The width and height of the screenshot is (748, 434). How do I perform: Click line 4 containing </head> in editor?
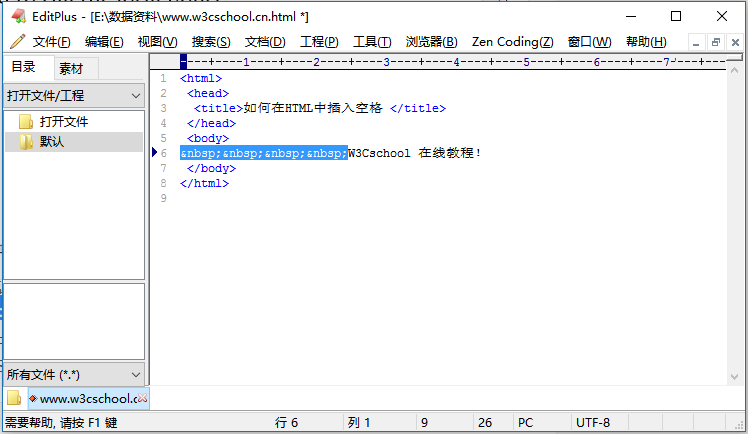click(211, 123)
